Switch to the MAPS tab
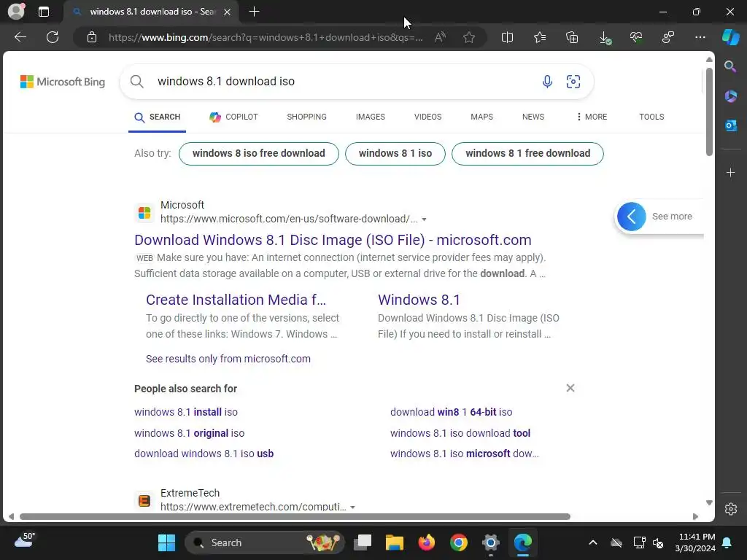This screenshot has width=747, height=560. point(481,117)
